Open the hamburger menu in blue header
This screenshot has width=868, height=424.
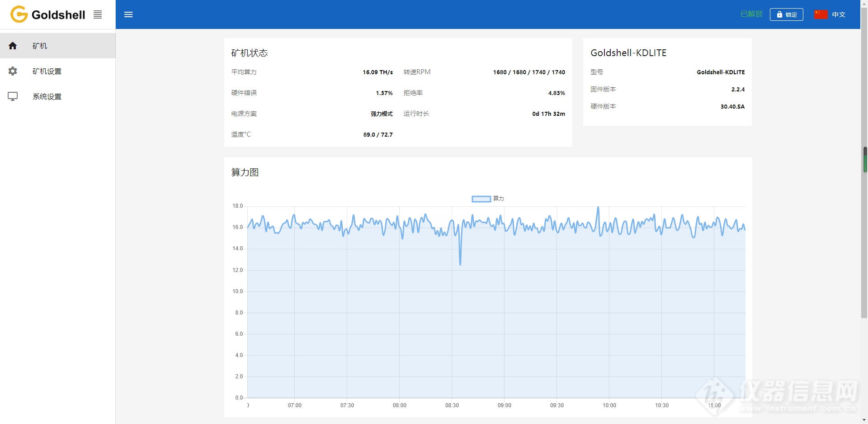pos(128,14)
